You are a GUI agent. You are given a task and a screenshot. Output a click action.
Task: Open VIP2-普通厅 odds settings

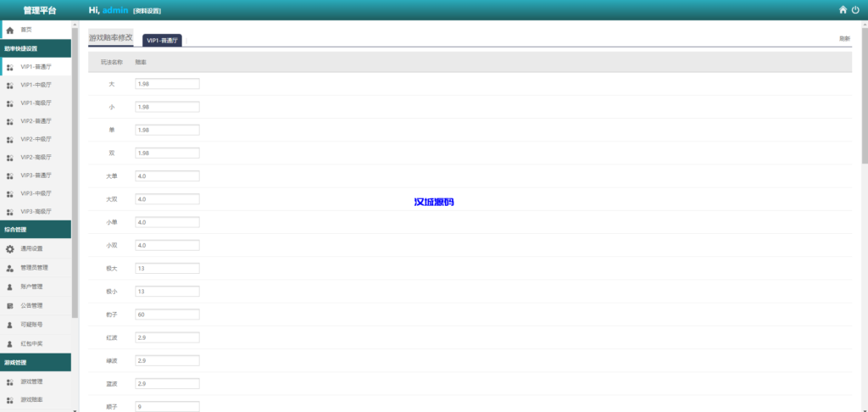pos(36,121)
